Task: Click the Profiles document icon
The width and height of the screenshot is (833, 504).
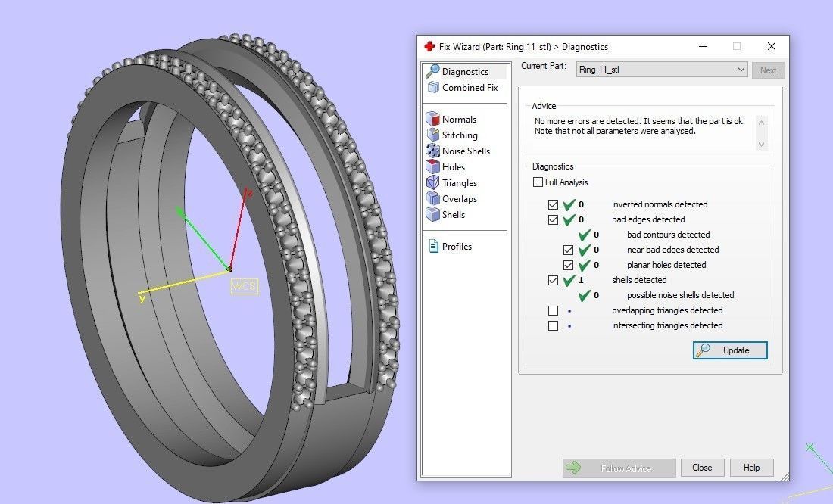Action: click(433, 247)
